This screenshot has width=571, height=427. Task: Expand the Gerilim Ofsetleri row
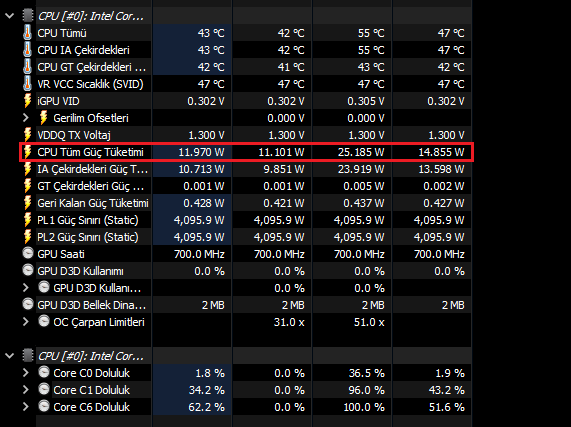click(x=25, y=118)
